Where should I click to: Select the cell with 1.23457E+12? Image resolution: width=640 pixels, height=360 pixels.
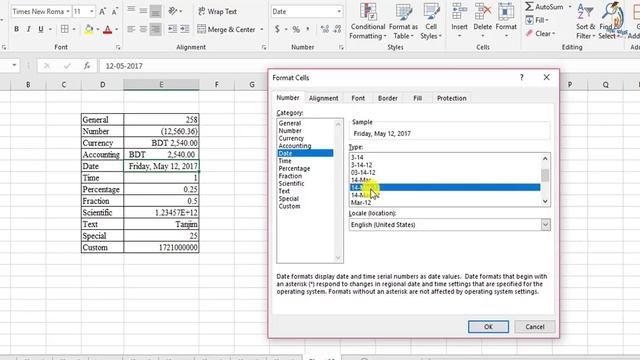pos(161,213)
